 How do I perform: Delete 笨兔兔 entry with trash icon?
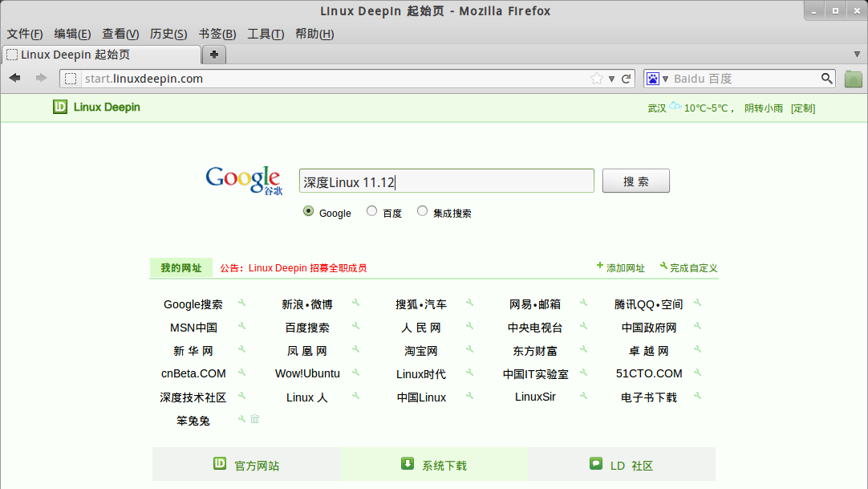pos(255,419)
